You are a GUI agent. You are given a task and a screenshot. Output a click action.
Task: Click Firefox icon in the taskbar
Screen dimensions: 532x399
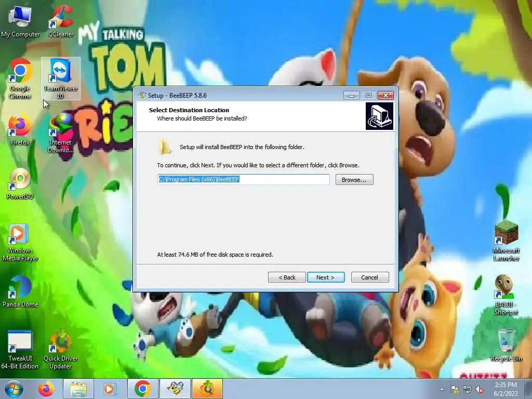click(46, 389)
